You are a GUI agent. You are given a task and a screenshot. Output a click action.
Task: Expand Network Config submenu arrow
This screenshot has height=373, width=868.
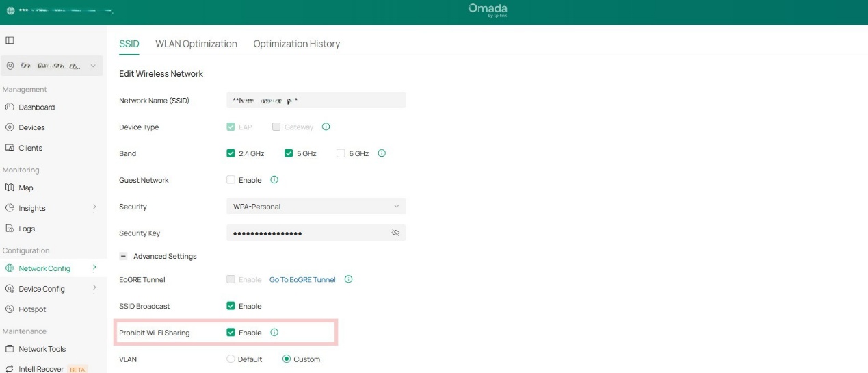pyautogui.click(x=94, y=268)
